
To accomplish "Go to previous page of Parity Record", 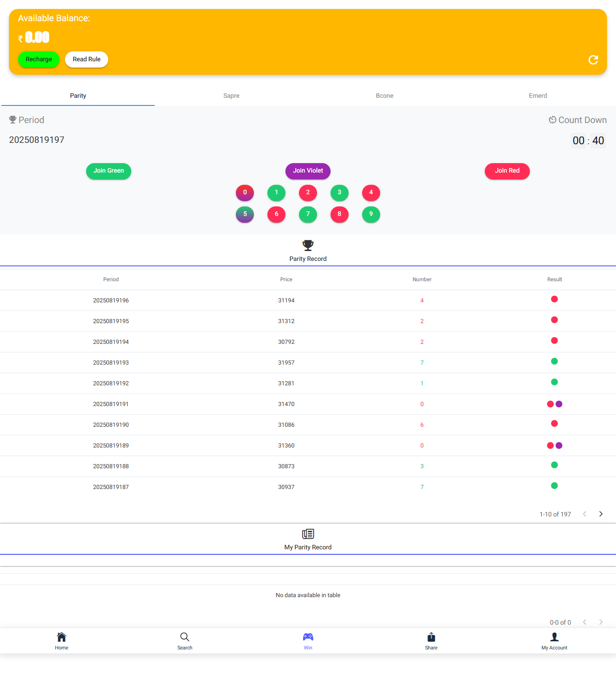I will point(584,514).
